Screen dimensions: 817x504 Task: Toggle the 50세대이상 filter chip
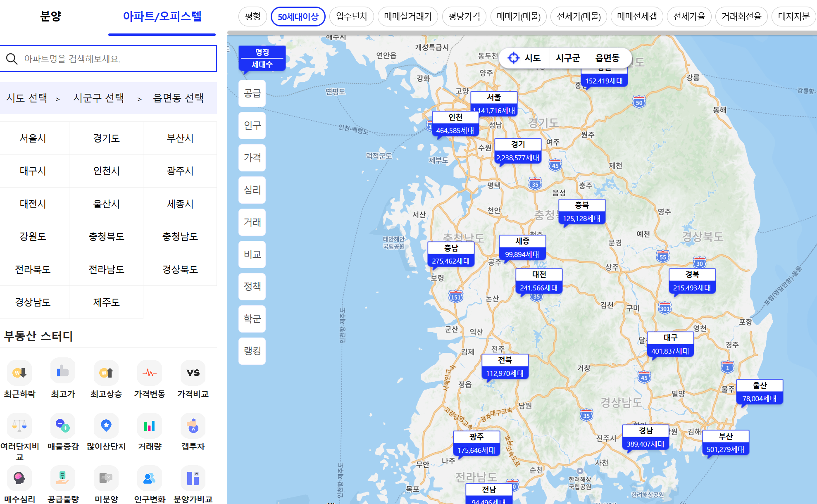pyautogui.click(x=298, y=17)
